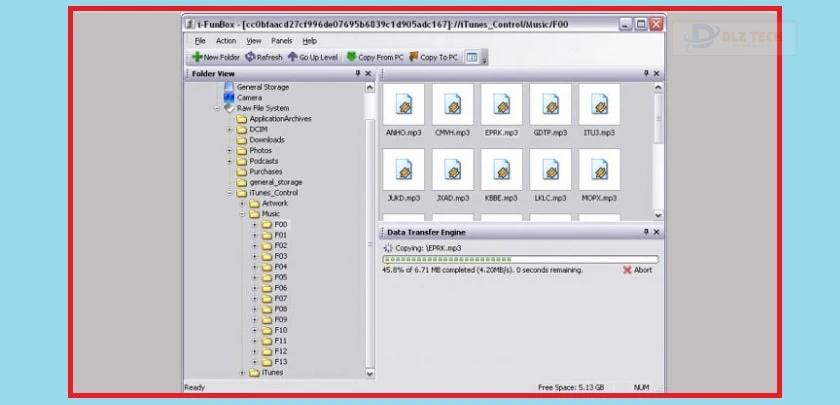
Task: Click the Ready status bar text
Action: tap(194, 387)
